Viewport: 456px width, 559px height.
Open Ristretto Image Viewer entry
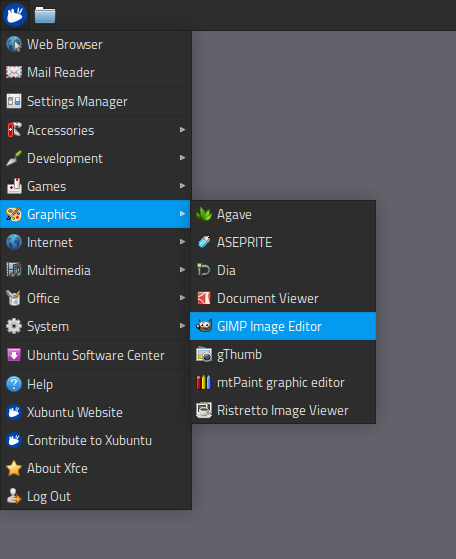283,410
